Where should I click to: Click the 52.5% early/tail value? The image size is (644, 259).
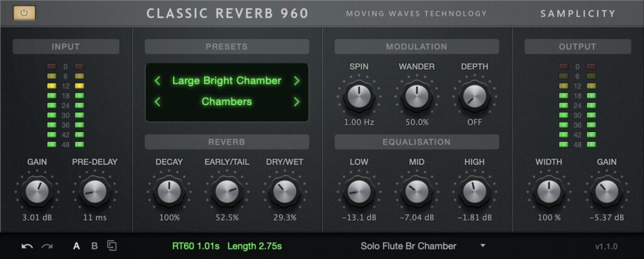[x=226, y=218]
